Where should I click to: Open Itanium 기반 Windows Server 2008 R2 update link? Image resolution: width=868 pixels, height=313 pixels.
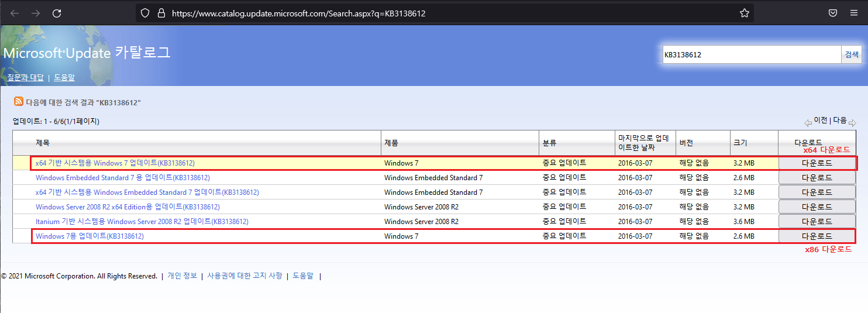tap(142, 221)
